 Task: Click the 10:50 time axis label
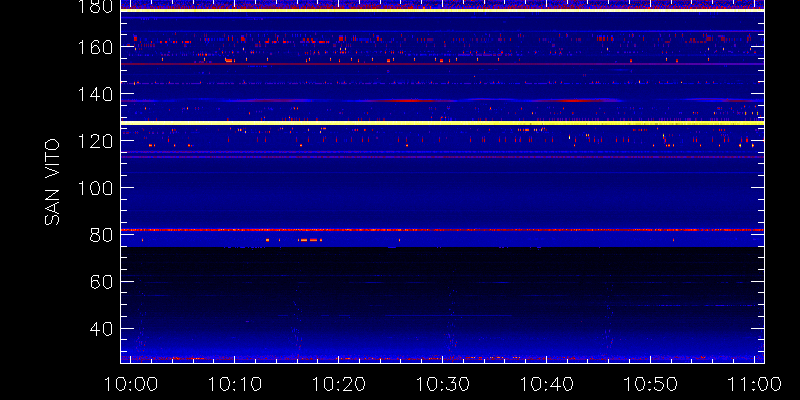coord(651,384)
